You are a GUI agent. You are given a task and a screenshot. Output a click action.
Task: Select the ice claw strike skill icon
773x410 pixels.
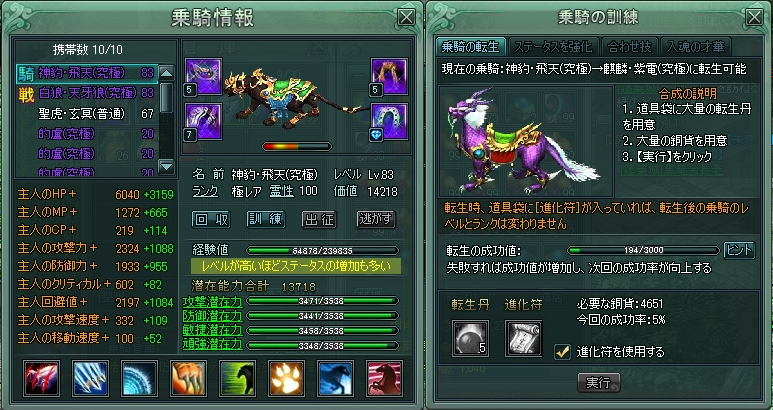pyautogui.click(x=90, y=378)
